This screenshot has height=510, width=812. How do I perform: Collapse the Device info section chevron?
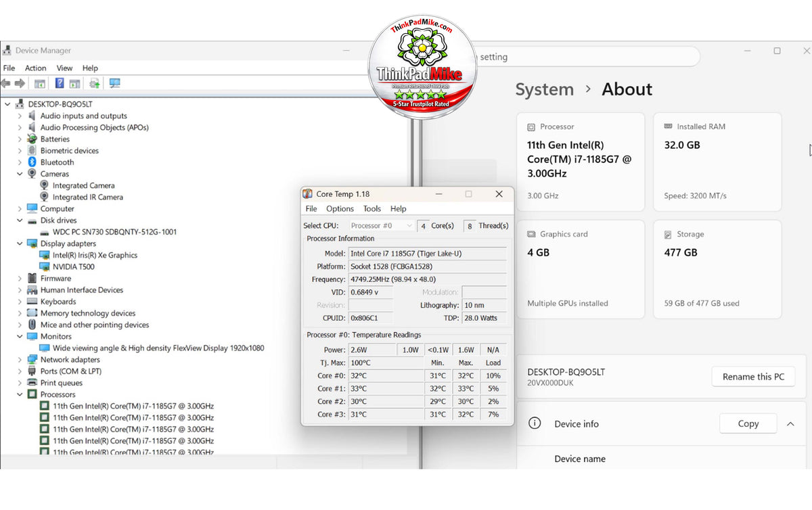coord(790,424)
